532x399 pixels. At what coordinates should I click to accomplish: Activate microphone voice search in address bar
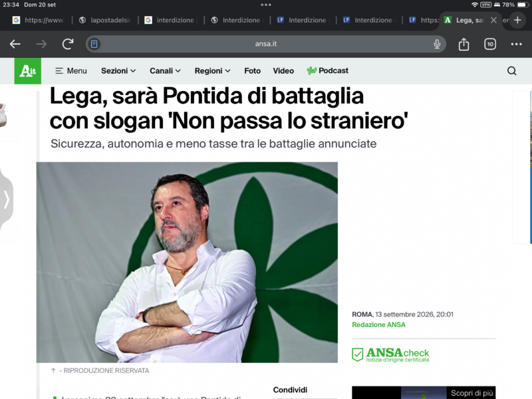pos(437,44)
